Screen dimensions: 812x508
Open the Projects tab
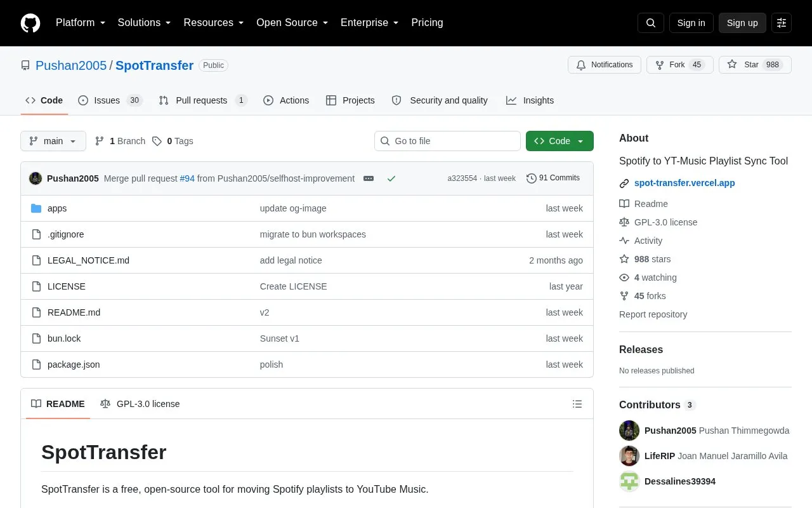tap(350, 100)
